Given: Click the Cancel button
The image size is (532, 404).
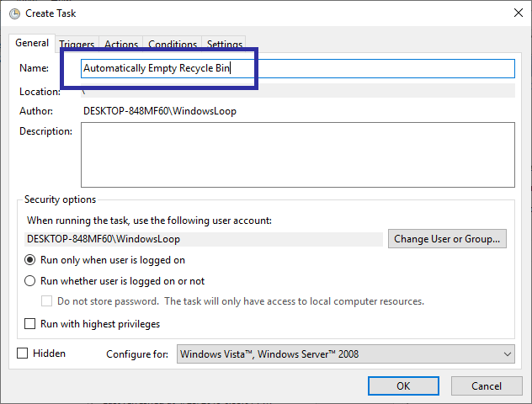Looking at the screenshot, I should point(486,385).
